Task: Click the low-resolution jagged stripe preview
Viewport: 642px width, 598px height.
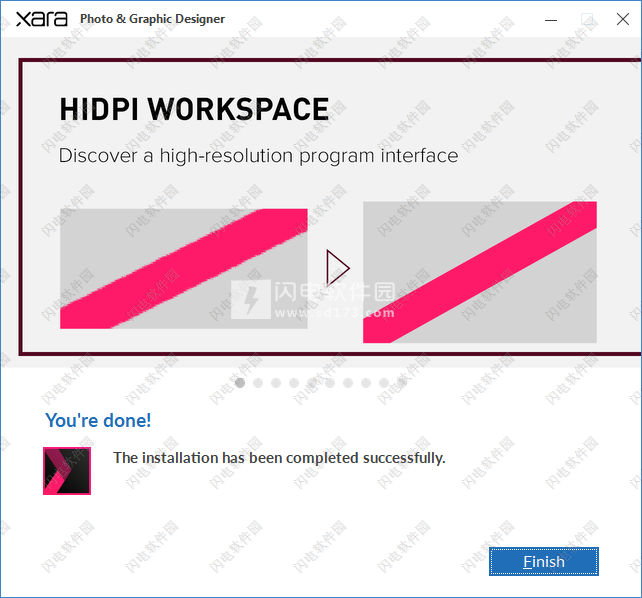Action: [184, 269]
